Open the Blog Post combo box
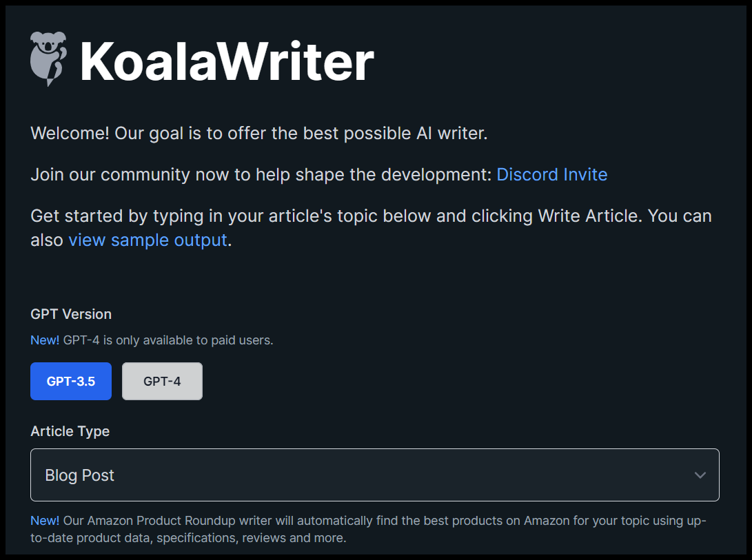The width and height of the screenshot is (752, 560). point(374,475)
